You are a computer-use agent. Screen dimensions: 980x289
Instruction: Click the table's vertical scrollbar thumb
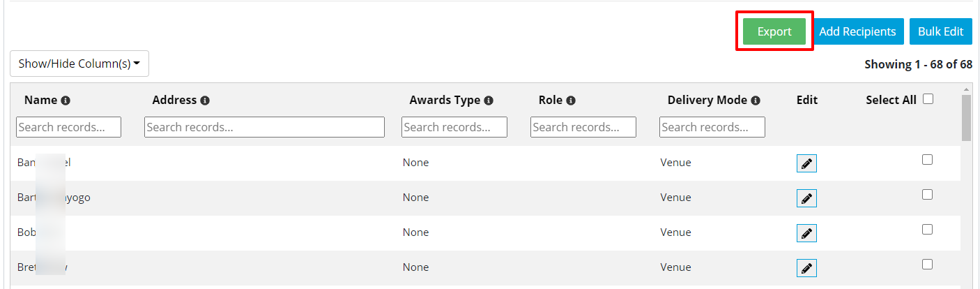(966, 117)
